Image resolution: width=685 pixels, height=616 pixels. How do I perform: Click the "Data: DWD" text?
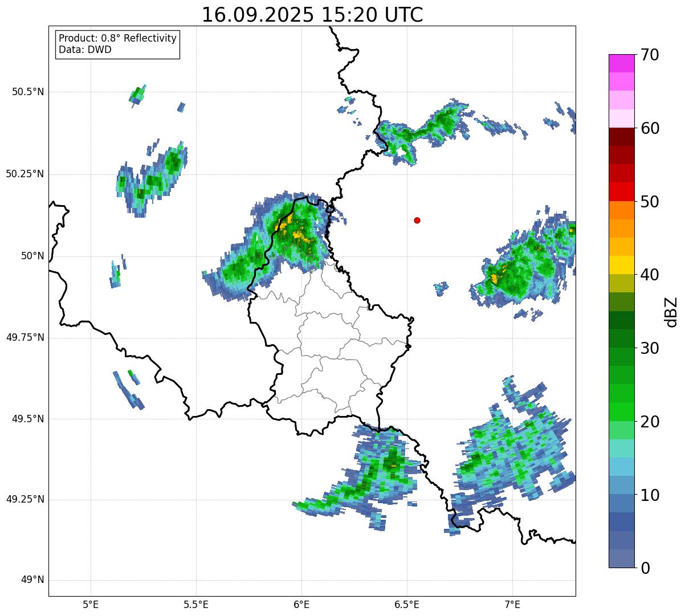pyautogui.click(x=85, y=50)
